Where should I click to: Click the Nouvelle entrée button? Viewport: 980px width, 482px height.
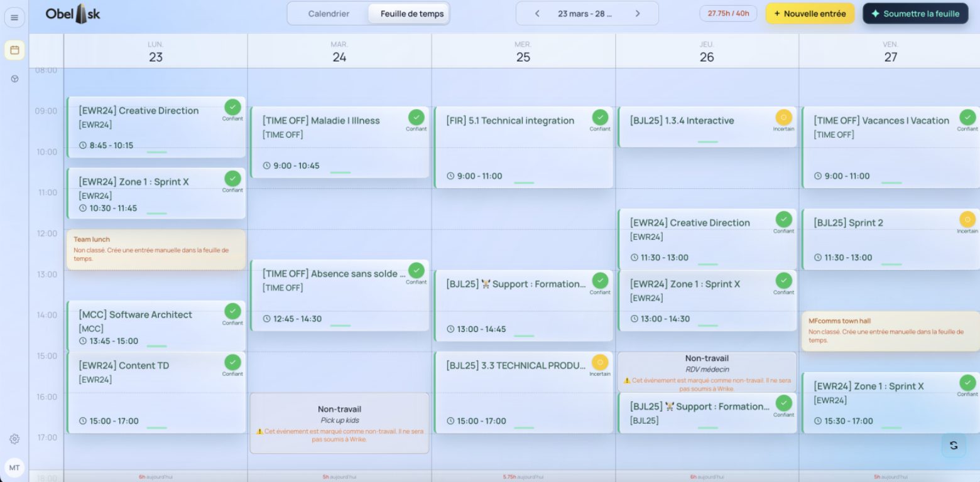click(x=810, y=13)
